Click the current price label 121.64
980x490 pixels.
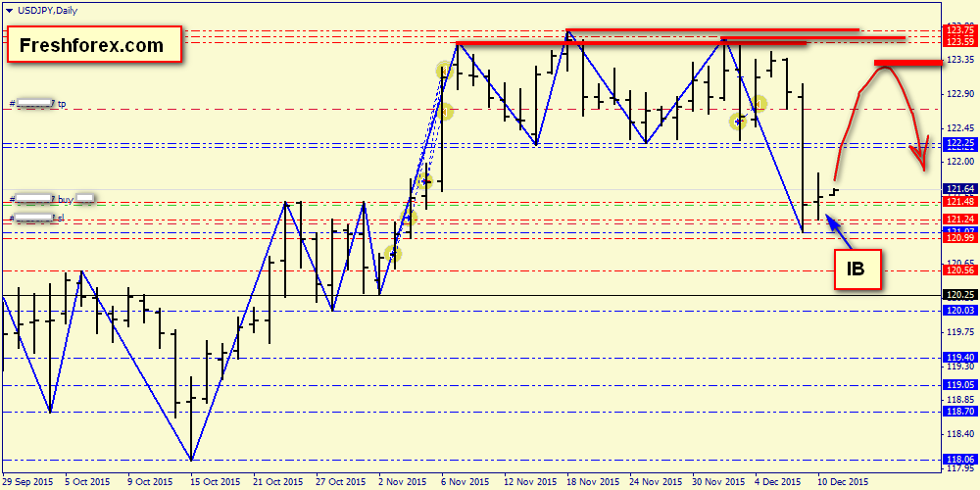coord(960,189)
